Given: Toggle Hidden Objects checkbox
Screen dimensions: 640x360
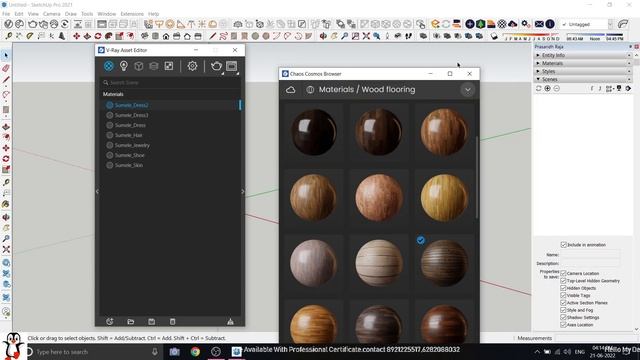Looking at the screenshot, I should [563, 288].
